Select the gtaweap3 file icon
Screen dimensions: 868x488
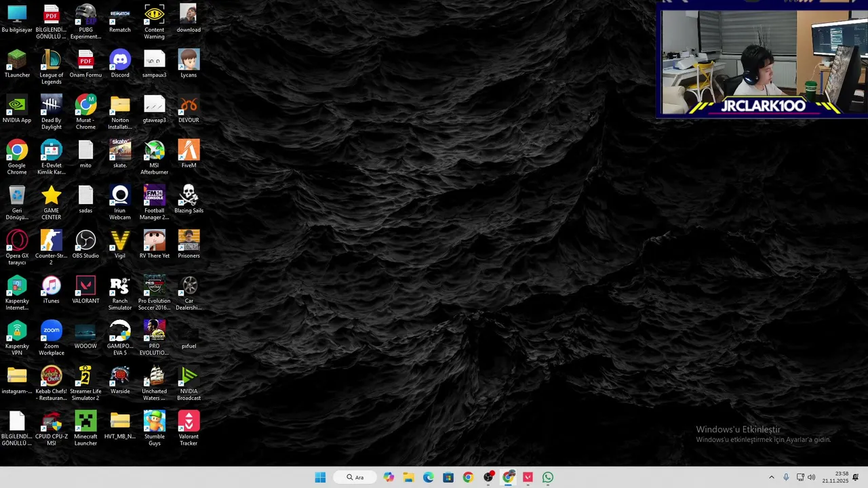coord(154,109)
